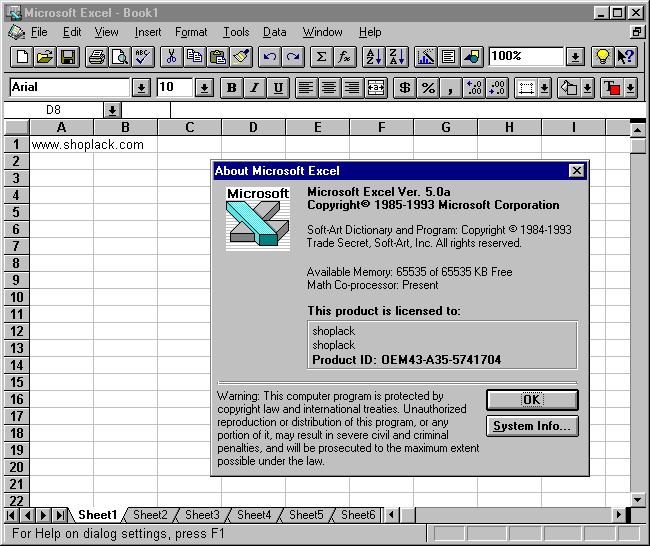Image resolution: width=650 pixels, height=546 pixels.
Task: Click Increase Decimal icon
Action: pyautogui.click(x=475, y=88)
